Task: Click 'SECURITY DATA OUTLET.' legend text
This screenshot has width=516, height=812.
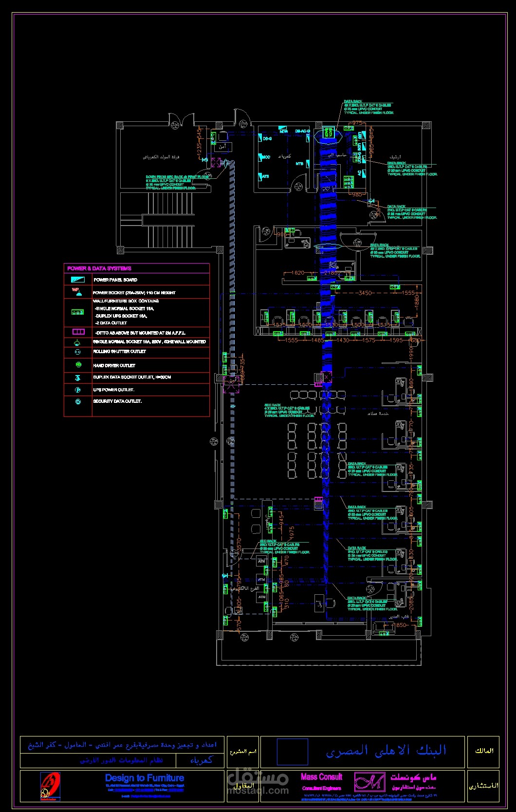Action: click(x=117, y=402)
